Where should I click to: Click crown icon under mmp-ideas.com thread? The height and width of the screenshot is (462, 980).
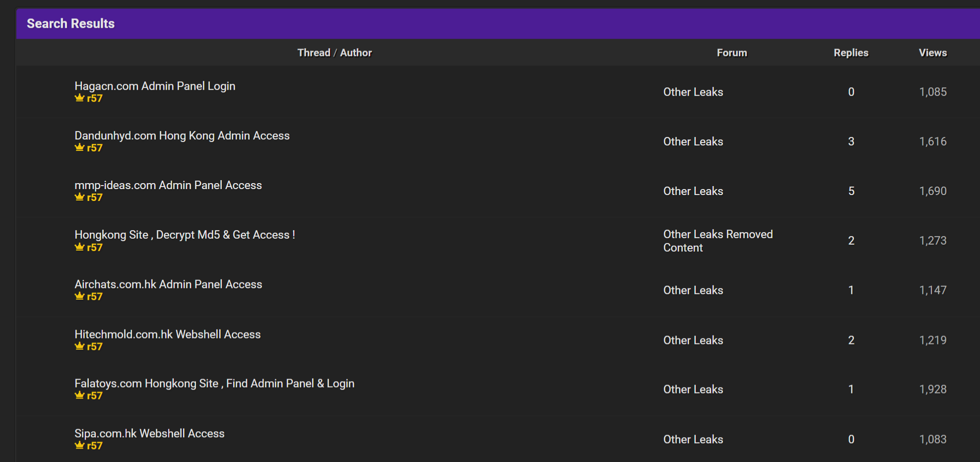click(79, 197)
